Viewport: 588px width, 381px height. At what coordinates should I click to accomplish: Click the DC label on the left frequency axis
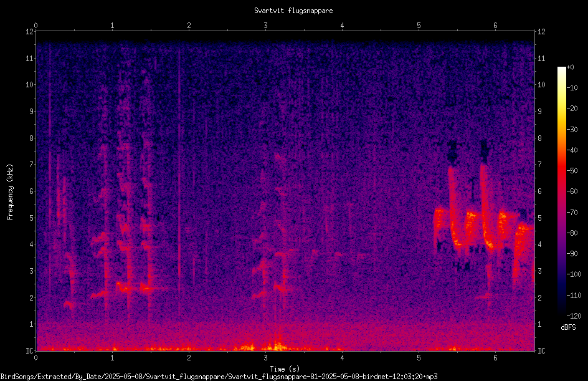point(29,351)
